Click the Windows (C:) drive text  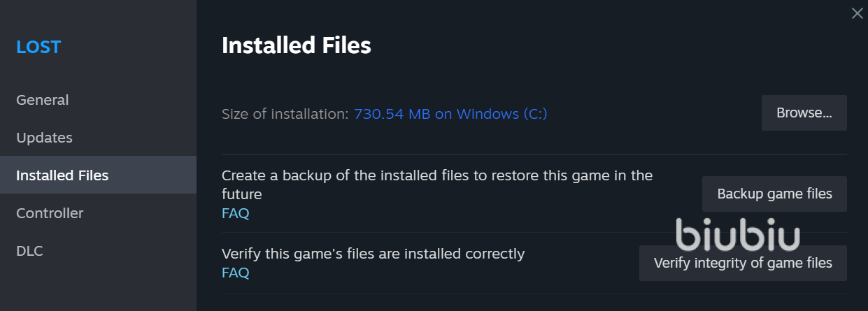501,114
